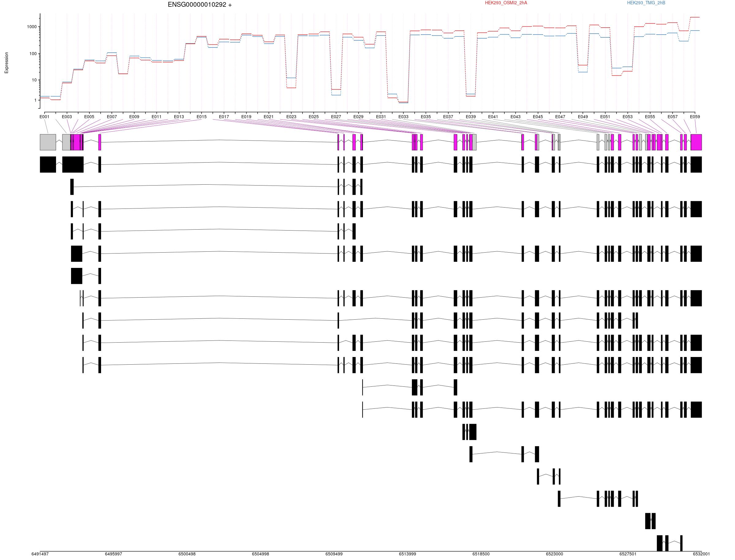Click exon label E029

(358, 117)
